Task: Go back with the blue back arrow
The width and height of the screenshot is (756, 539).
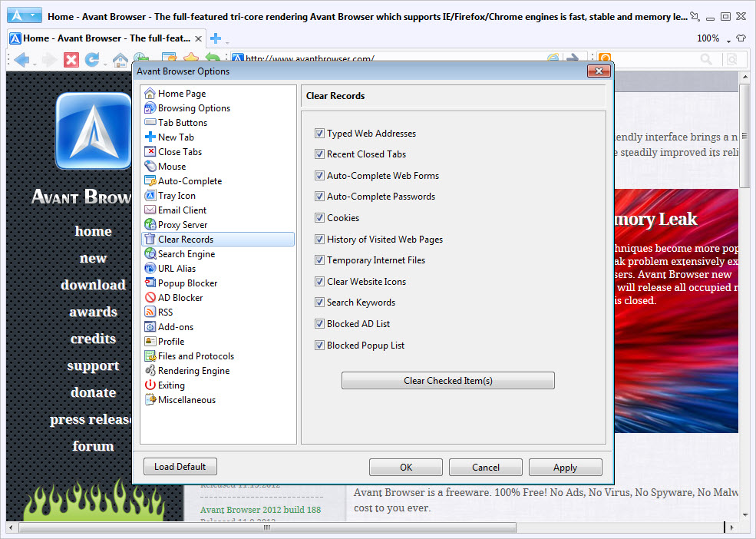Action: click(21, 60)
